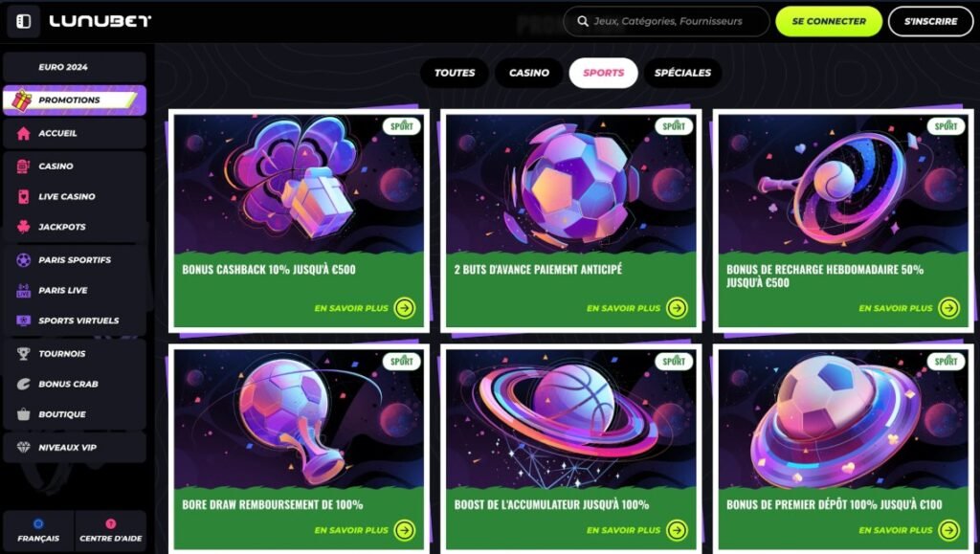This screenshot has width=980, height=554.
Task: Click the Live Casino card icon
Action: (x=23, y=196)
